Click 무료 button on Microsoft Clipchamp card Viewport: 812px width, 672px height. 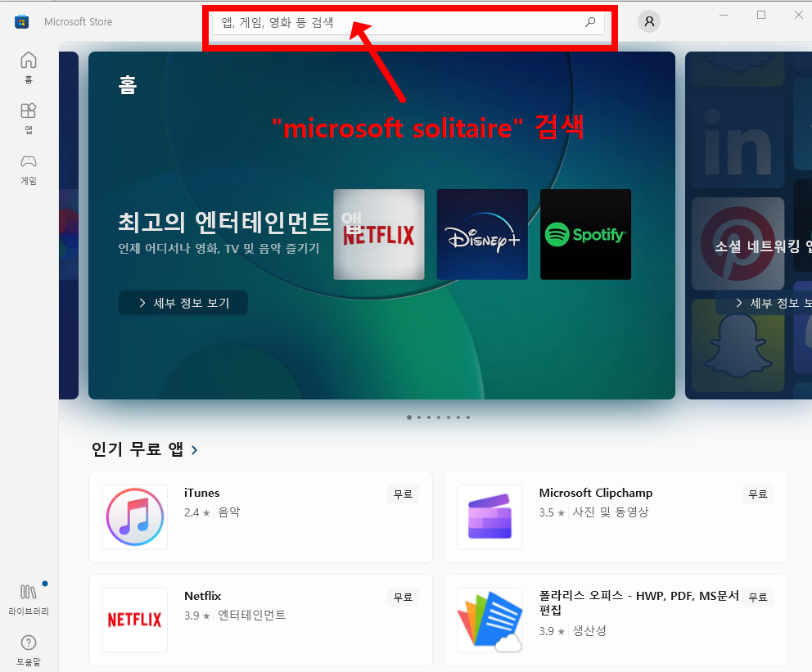coord(758,494)
